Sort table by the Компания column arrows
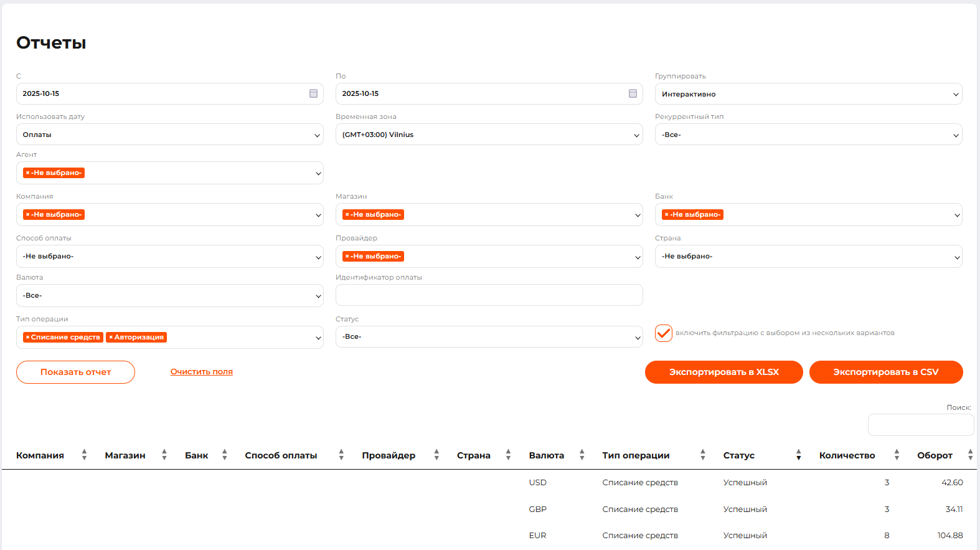This screenshot has width=980, height=550. [84, 455]
